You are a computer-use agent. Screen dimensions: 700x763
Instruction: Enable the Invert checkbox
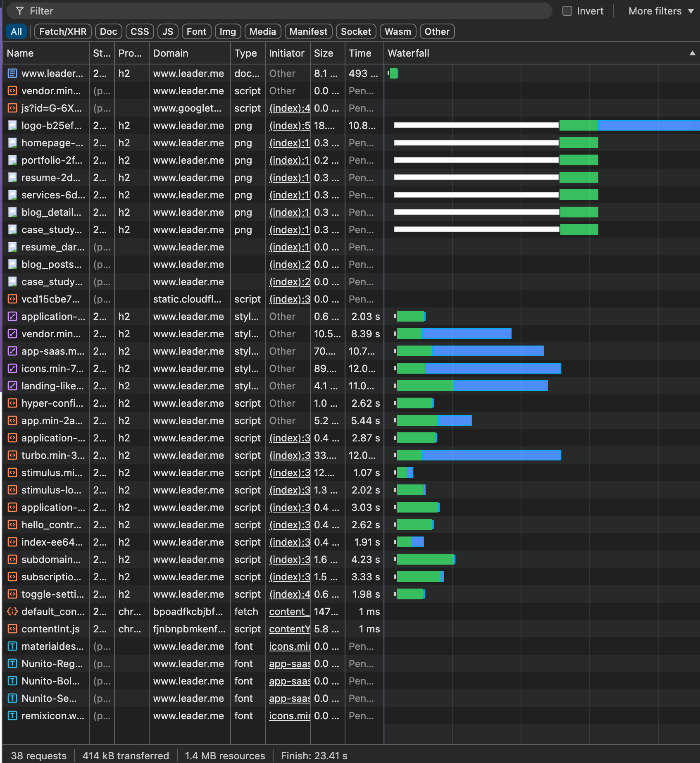[567, 11]
